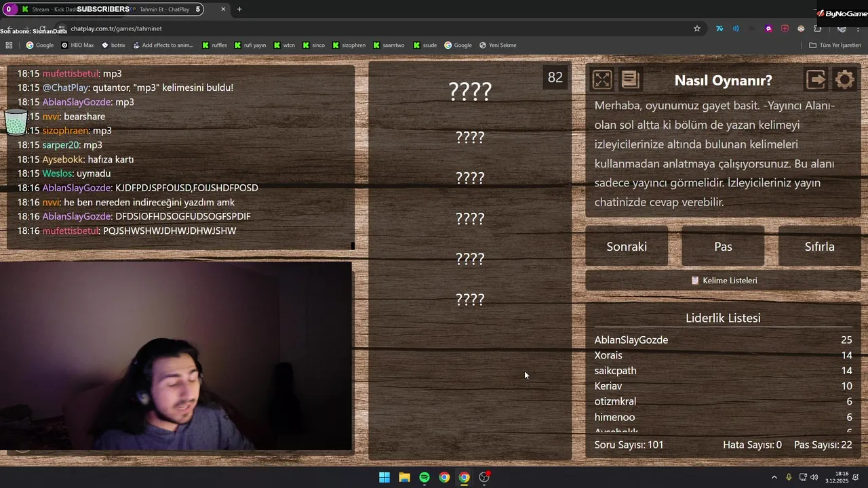The width and height of the screenshot is (868, 488).
Task: Click the network icon in system tray
Action: [x=803, y=477]
